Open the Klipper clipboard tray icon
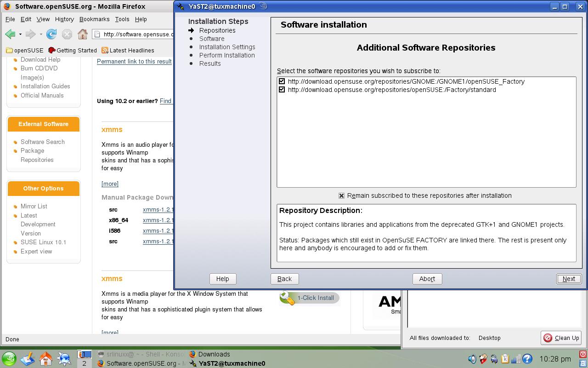588x368 pixels. point(505,359)
